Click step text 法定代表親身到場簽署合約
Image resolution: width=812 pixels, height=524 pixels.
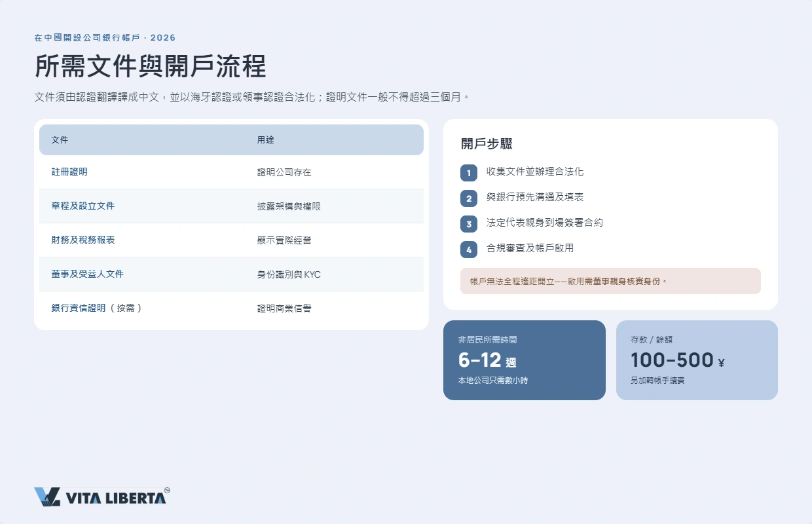(545, 223)
